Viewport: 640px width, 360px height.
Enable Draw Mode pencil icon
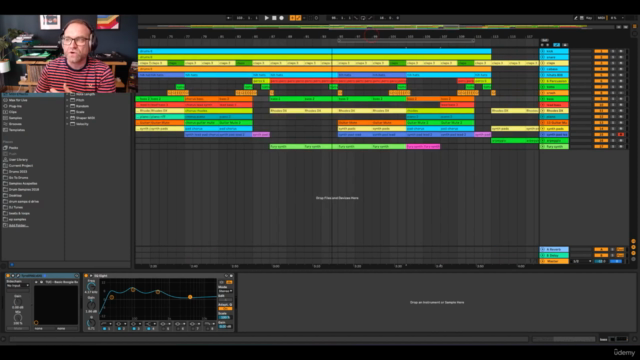click(576, 18)
